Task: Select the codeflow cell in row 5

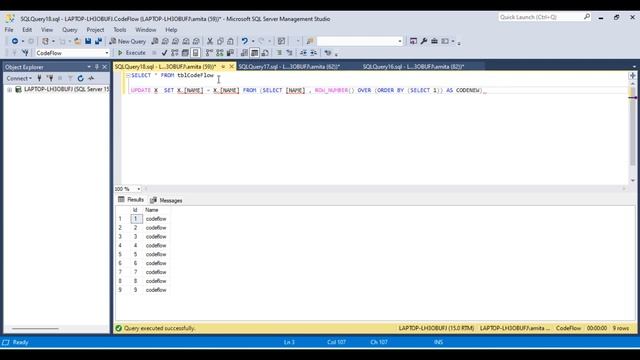Action: point(156,254)
